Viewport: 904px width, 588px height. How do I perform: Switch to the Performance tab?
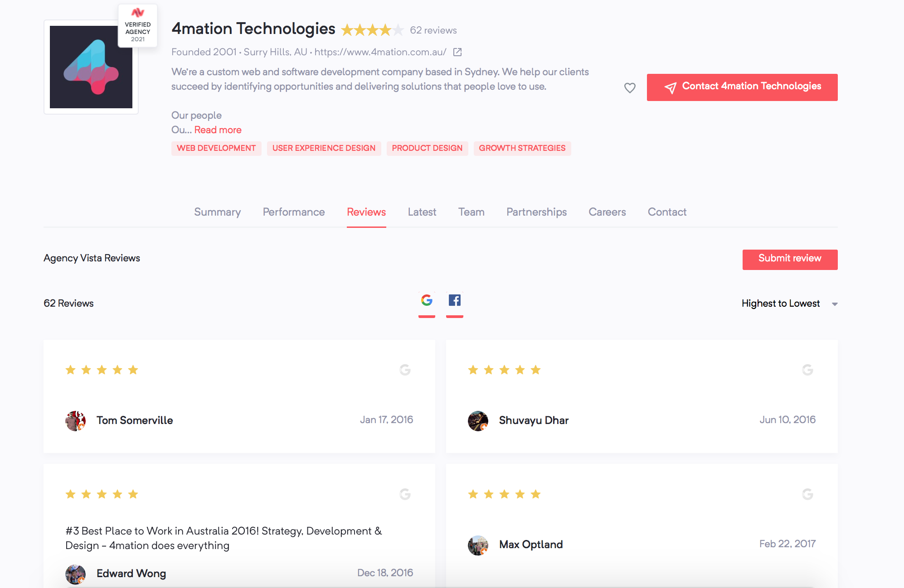293,212
